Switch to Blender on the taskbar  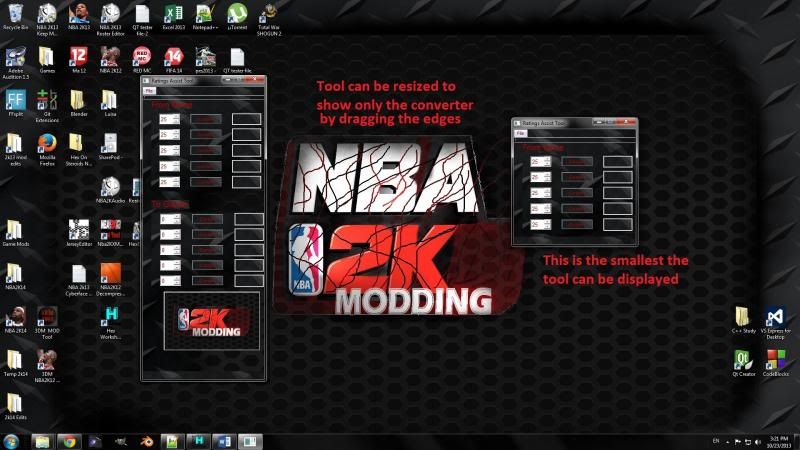(x=146, y=442)
